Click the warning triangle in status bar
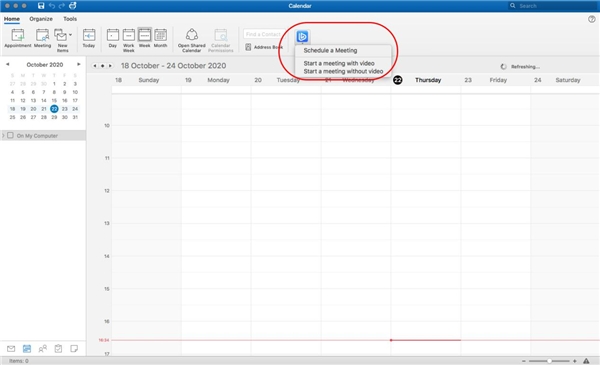This screenshot has width=600, height=365. click(x=586, y=361)
